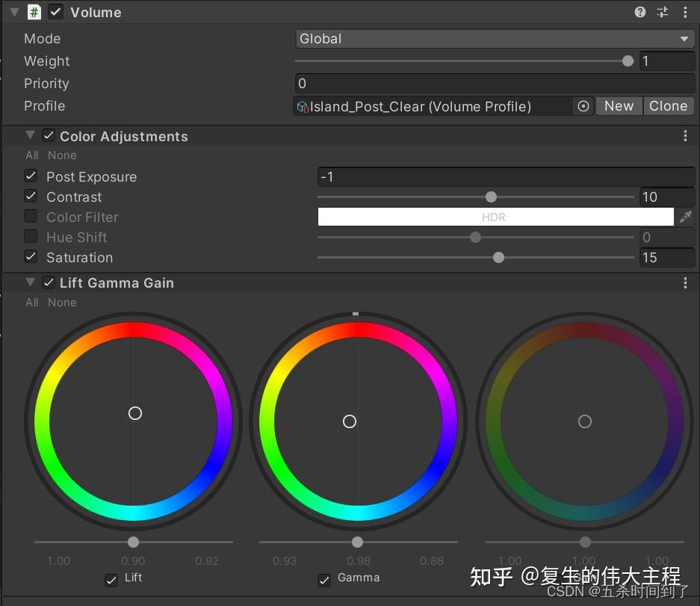Click All to enable every Color Adjustments override

click(31, 155)
